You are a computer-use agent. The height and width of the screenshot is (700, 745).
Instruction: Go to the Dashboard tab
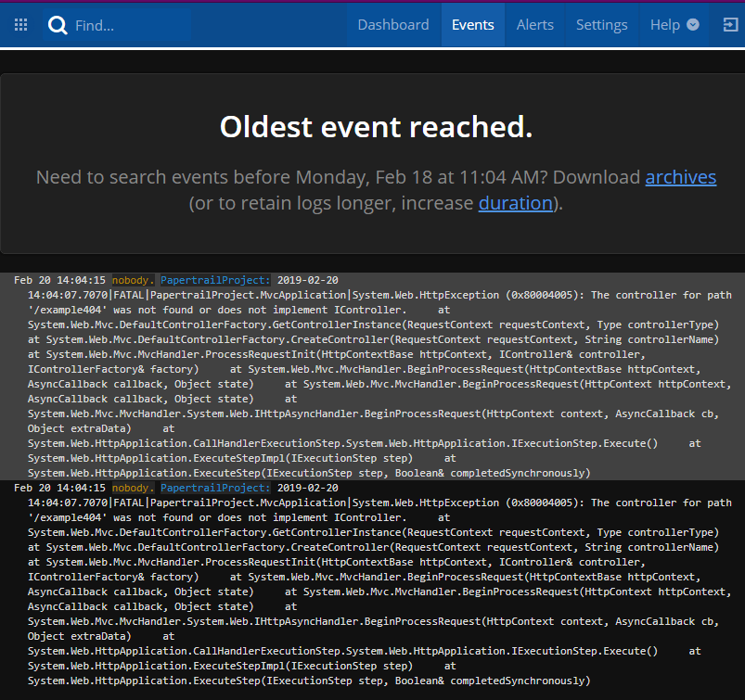pos(393,25)
